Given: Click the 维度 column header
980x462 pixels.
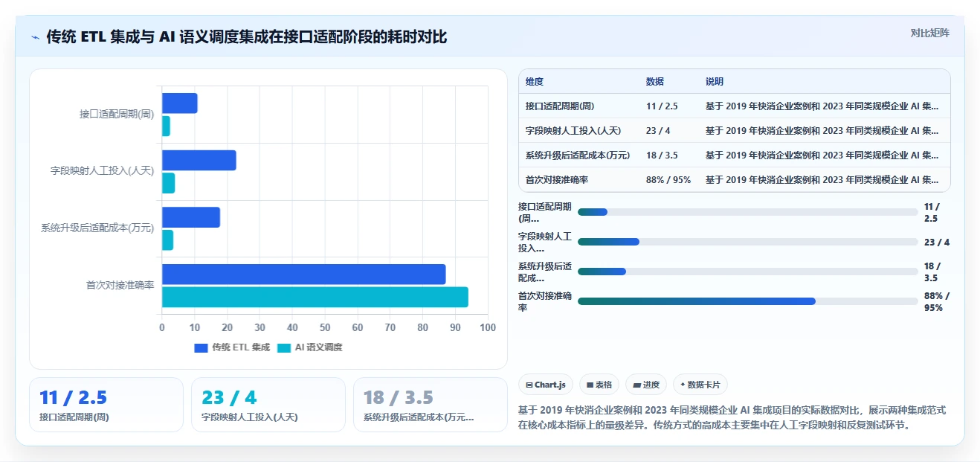Looking at the screenshot, I should coord(535,82).
